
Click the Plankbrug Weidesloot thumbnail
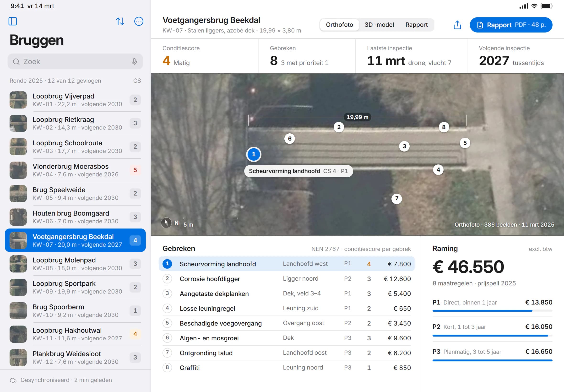tap(18, 358)
